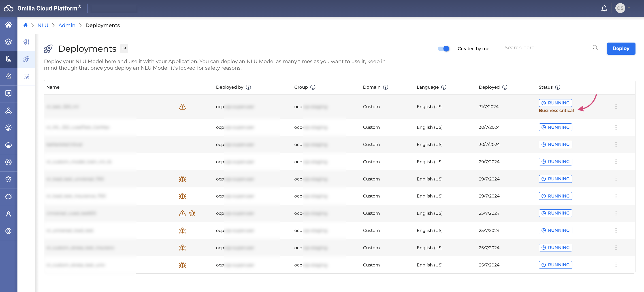This screenshot has height=292, width=644.
Task: Open the Deployments rocket submenu icon
Action: coord(26,59)
